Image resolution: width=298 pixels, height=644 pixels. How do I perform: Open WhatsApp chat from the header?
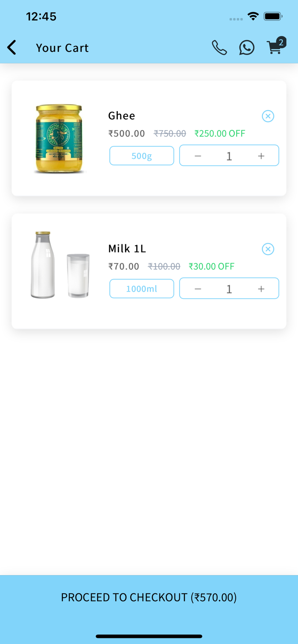pyautogui.click(x=246, y=48)
